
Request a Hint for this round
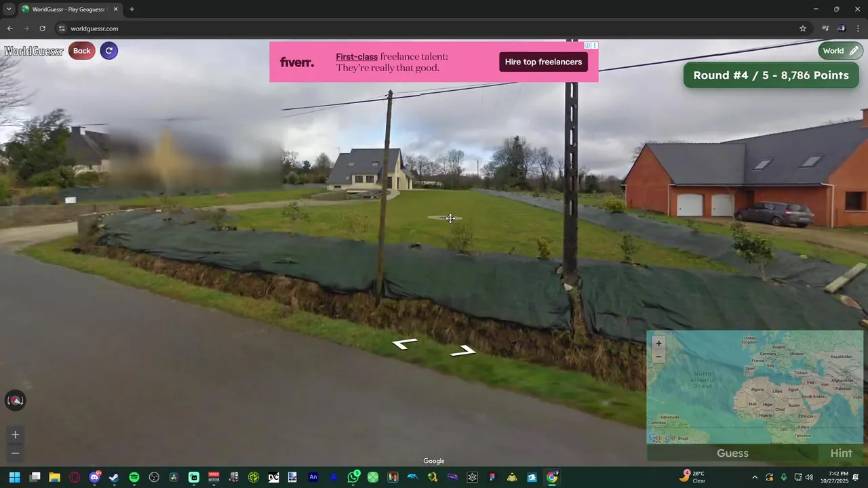coord(841,453)
